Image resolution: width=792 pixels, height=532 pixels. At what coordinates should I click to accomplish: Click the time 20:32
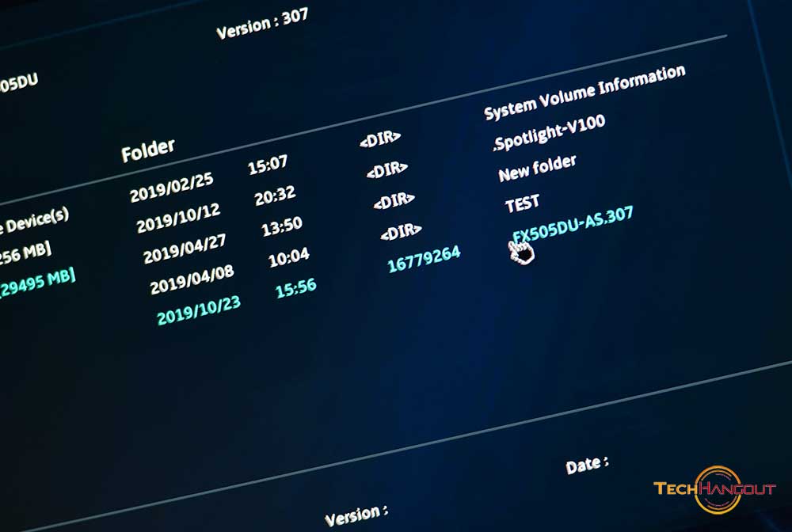click(x=275, y=196)
